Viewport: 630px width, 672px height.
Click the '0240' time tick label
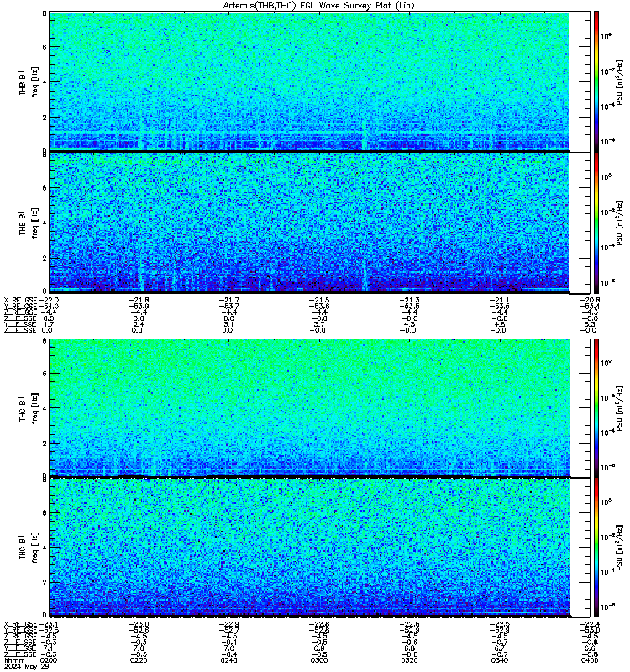pos(228,660)
